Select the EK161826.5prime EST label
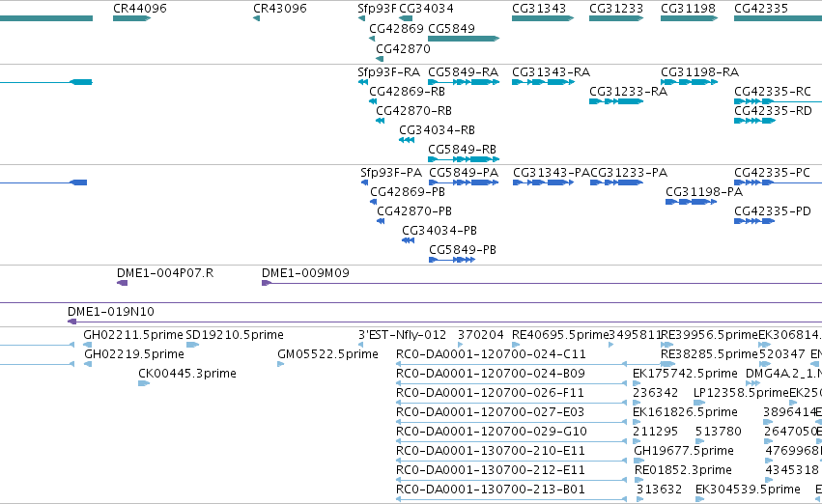Screen dimensions: 822x504 685,412
